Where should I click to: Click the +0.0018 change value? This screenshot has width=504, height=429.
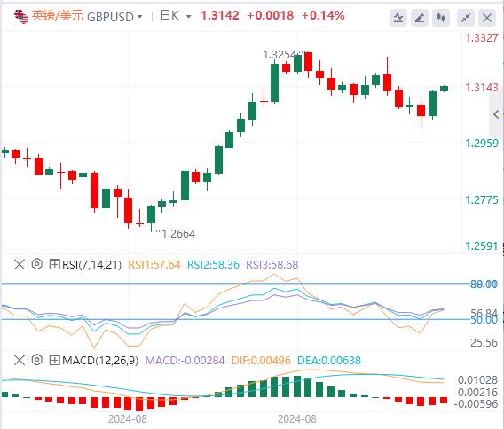(x=271, y=15)
